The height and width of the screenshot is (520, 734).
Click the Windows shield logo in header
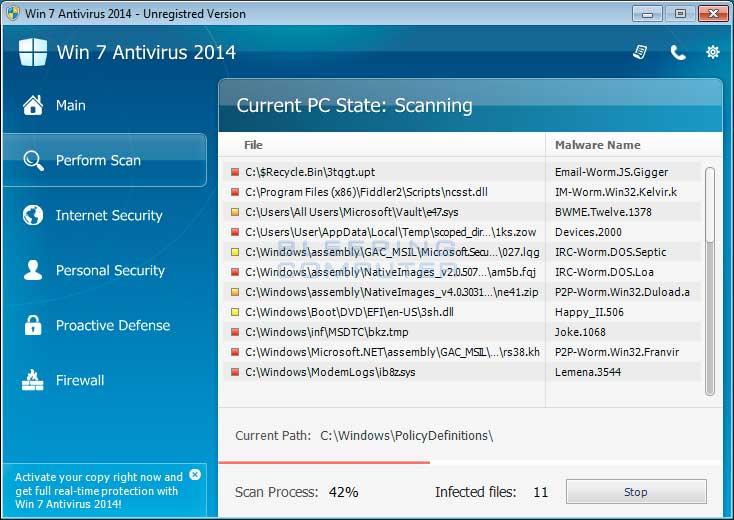click(x=33, y=51)
